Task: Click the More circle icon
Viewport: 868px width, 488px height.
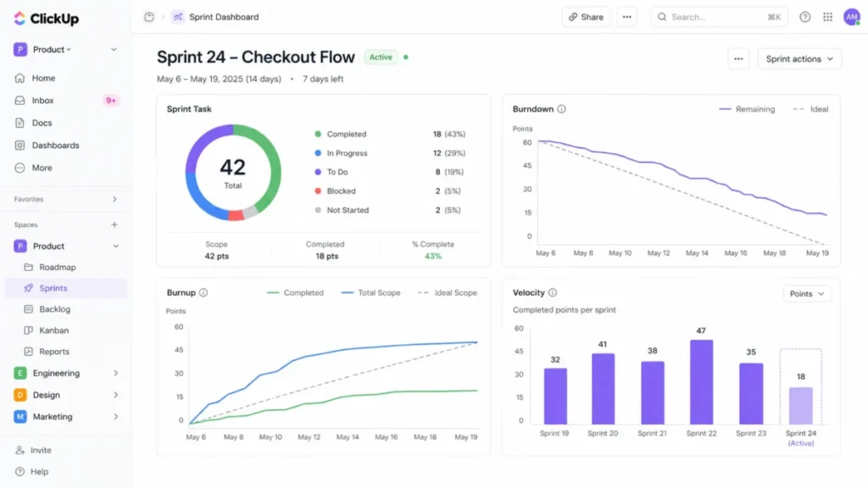Action: (20, 168)
